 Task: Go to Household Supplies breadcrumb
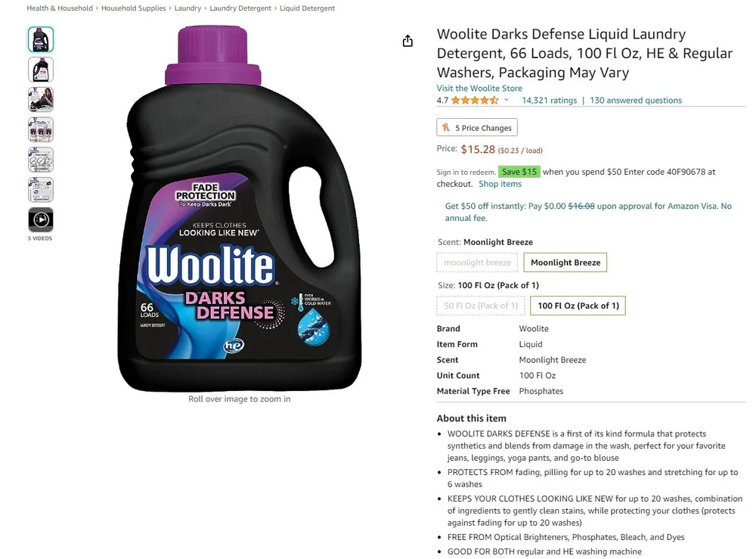[134, 8]
